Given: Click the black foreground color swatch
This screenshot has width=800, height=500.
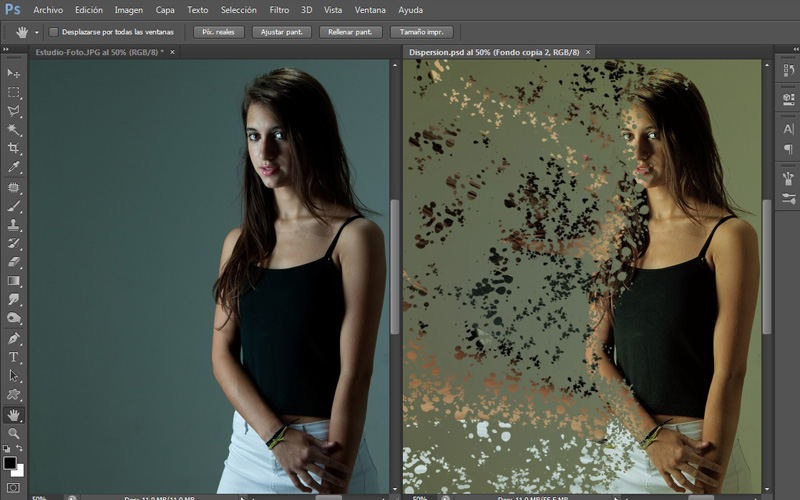Looking at the screenshot, I should 10,464.
